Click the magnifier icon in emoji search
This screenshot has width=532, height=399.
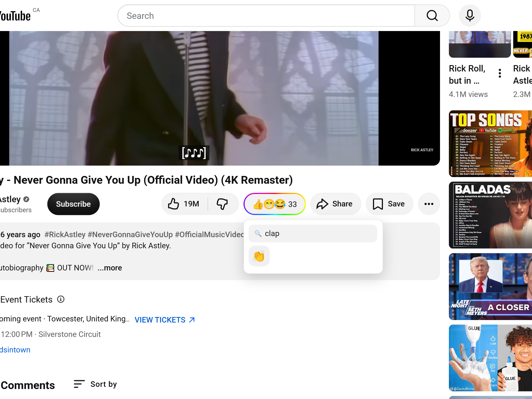click(258, 234)
